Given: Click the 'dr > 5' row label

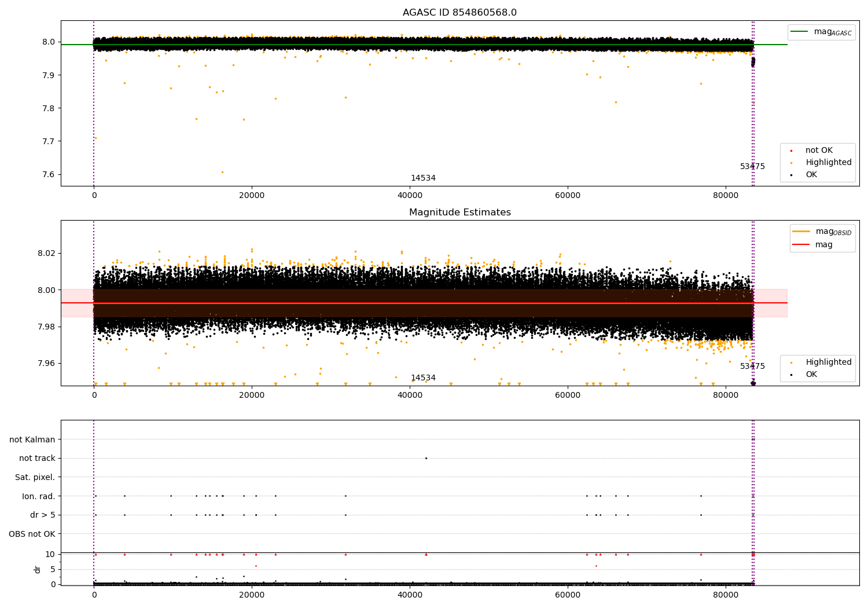Looking at the screenshot, I should pyautogui.click(x=43, y=515).
